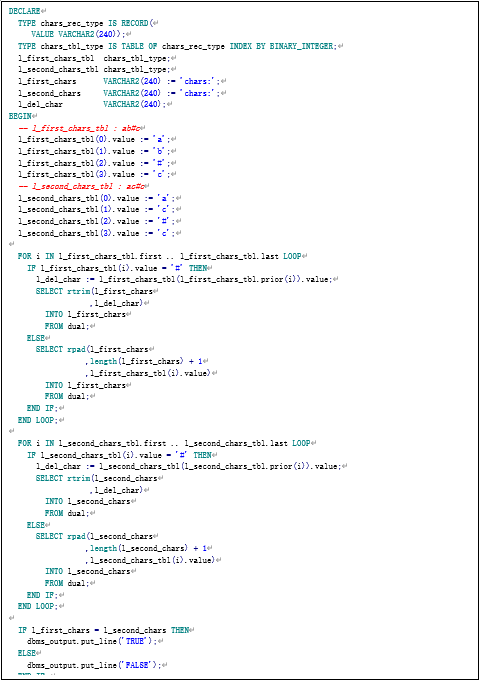
Task: Click the 'FOR i IN l_first_chars_tbl.first' loop line
Action: point(159,256)
